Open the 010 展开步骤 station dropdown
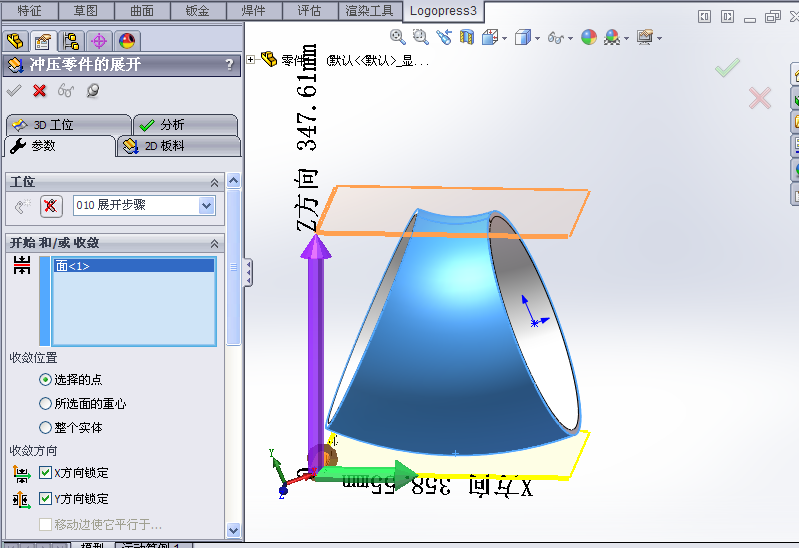 click(206, 205)
